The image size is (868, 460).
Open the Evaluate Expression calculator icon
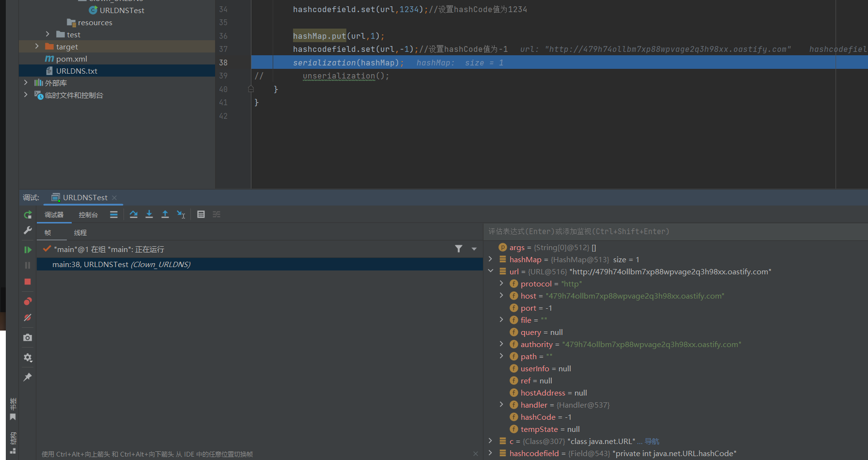click(x=201, y=214)
